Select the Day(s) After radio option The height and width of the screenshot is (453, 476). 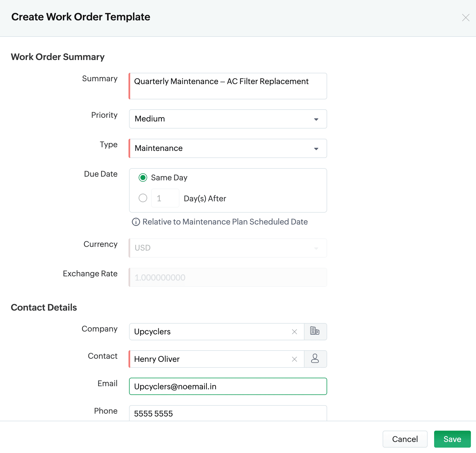tap(143, 198)
